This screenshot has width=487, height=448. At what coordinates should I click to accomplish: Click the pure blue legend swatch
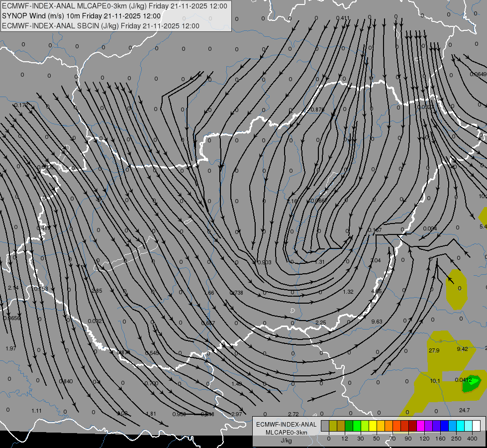(444, 426)
